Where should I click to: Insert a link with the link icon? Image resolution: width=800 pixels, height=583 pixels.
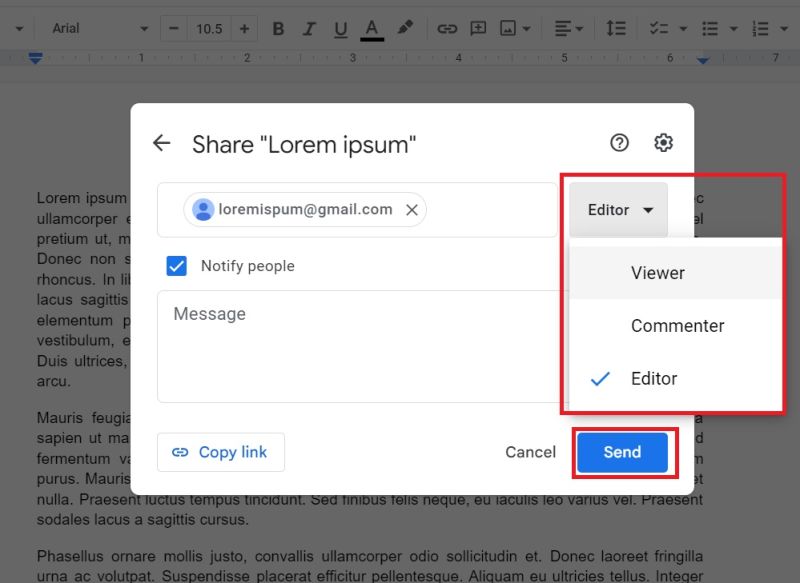(x=447, y=28)
